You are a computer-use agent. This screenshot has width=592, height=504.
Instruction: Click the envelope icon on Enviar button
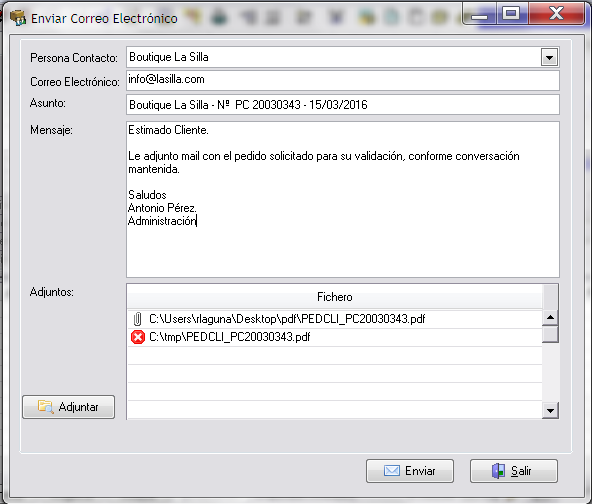click(x=392, y=471)
